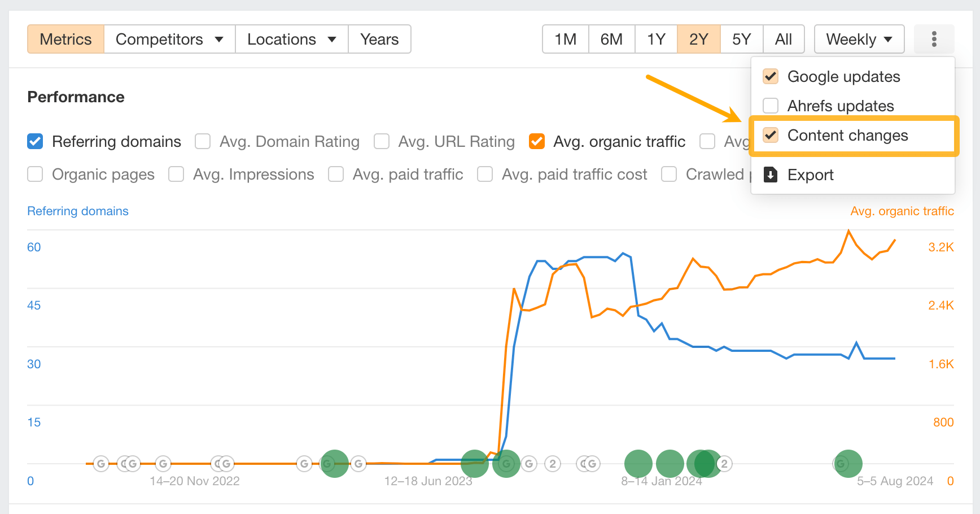The width and height of the screenshot is (980, 514).
Task: Select the All time range button
Action: coord(784,39)
